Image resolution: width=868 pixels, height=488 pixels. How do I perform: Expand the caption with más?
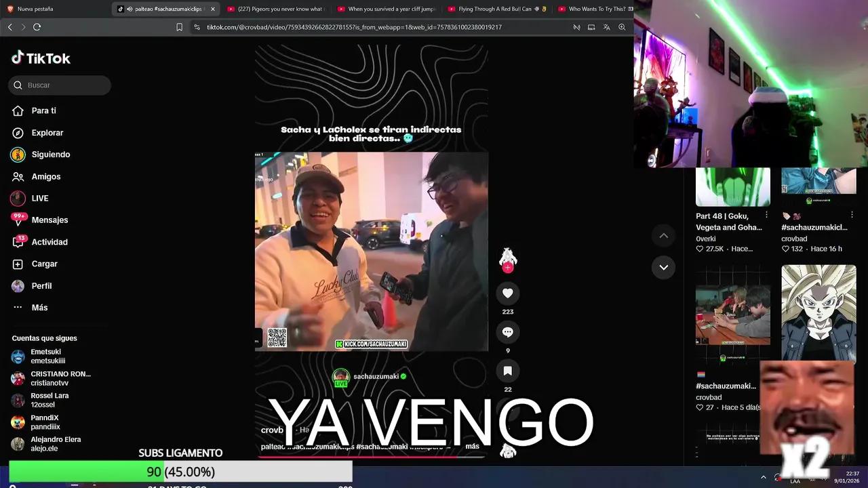click(473, 446)
